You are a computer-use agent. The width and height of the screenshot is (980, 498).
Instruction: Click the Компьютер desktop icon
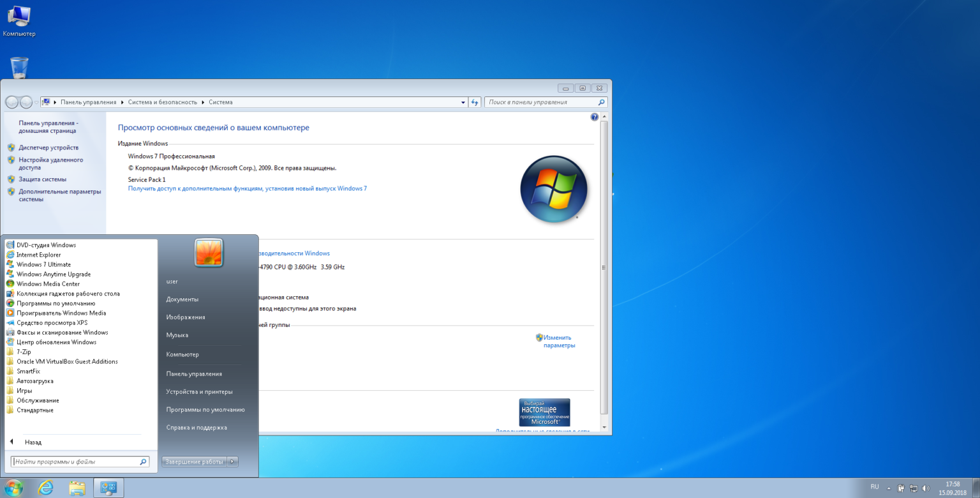pyautogui.click(x=19, y=20)
